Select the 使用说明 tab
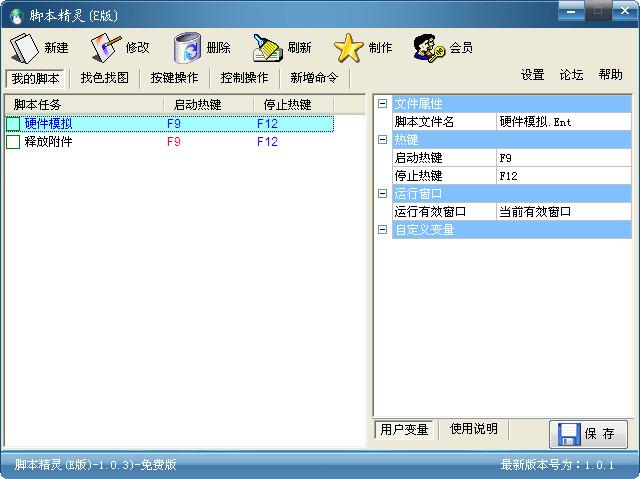640x479 pixels. [x=473, y=429]
